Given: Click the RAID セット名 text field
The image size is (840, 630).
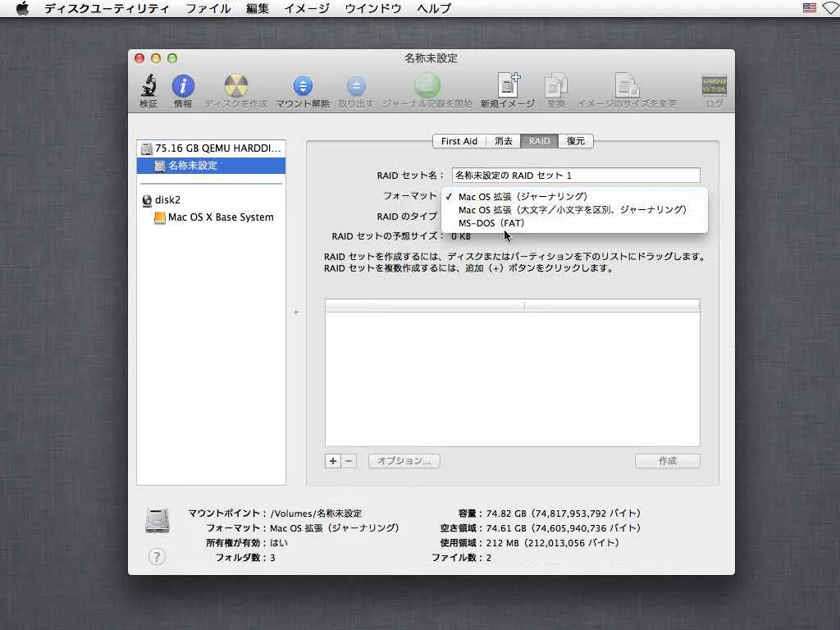Looking at the screenshot, I should click(576, 176).
